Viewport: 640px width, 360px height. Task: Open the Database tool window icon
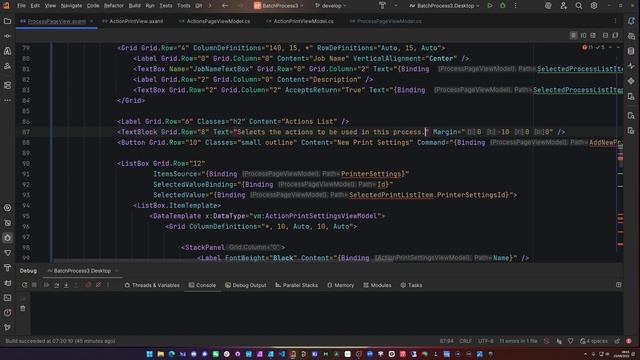click(631, 51)
